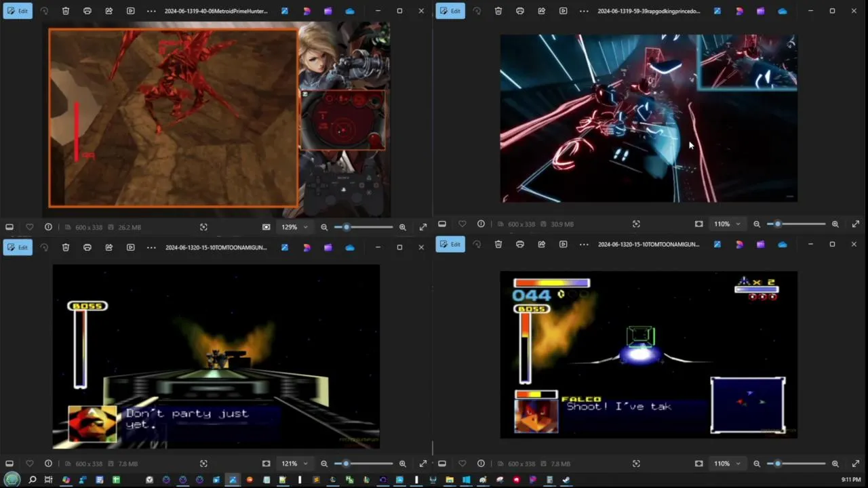Delete the 'Don't party' Star Fox image
The width and height of the screenshot is (868, 488).
pyautogui.click(x=66, y=247)
